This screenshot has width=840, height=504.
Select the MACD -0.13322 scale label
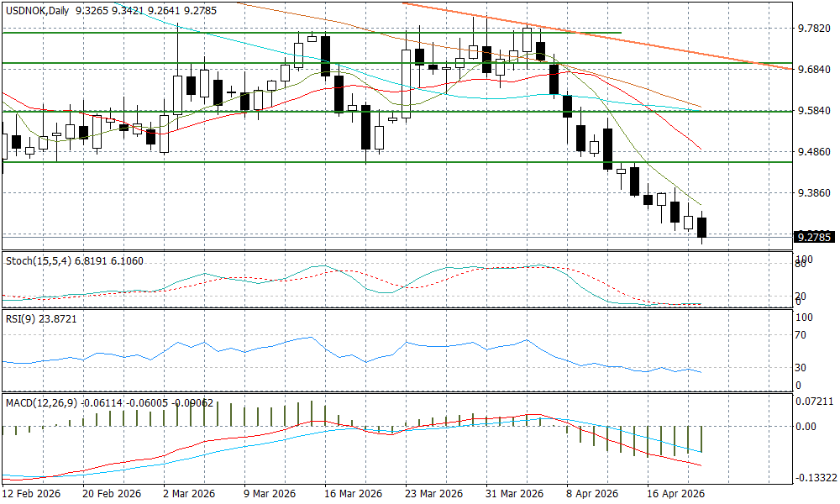click(816, 478)
